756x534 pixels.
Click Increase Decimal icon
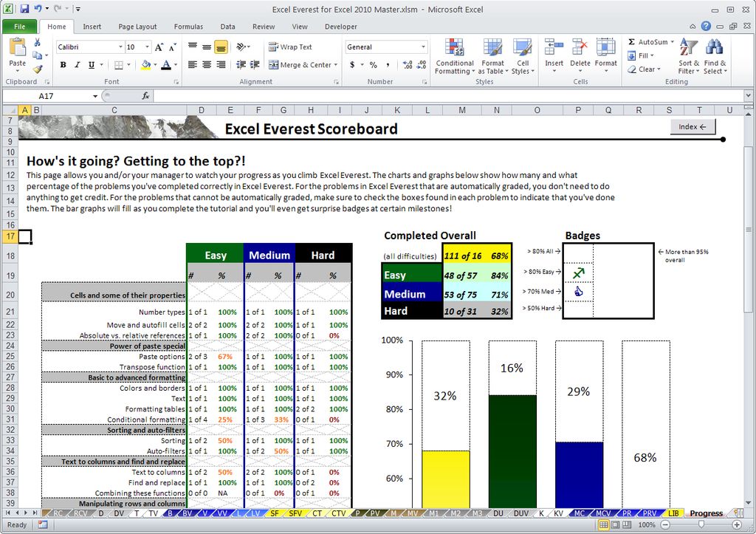tap(408, 65)
